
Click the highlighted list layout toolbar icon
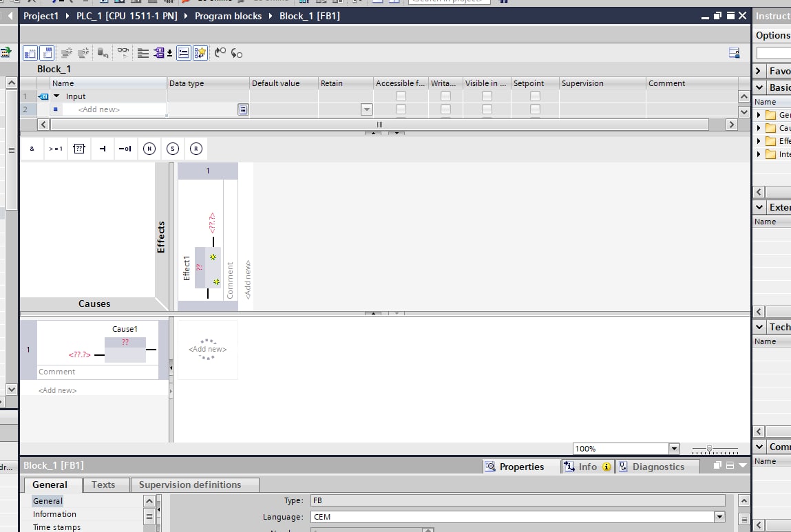click(x=184, y=53)
